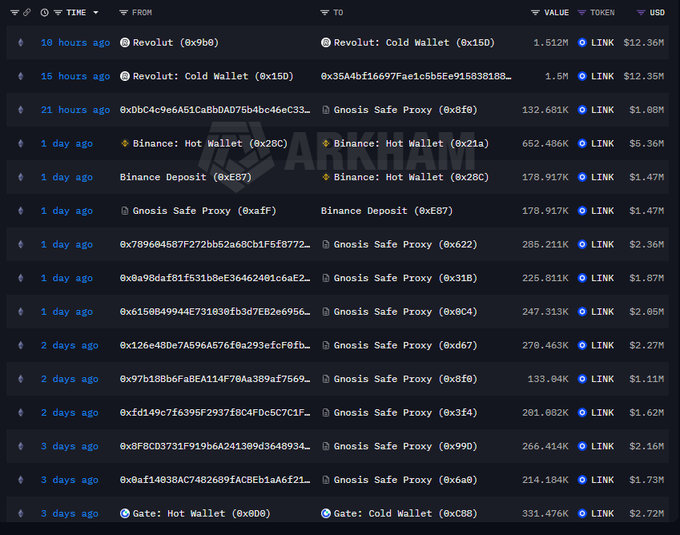Open Gnosis Safe Proxy (0x0C4)

pyautogui.click(x=405, y=312)
